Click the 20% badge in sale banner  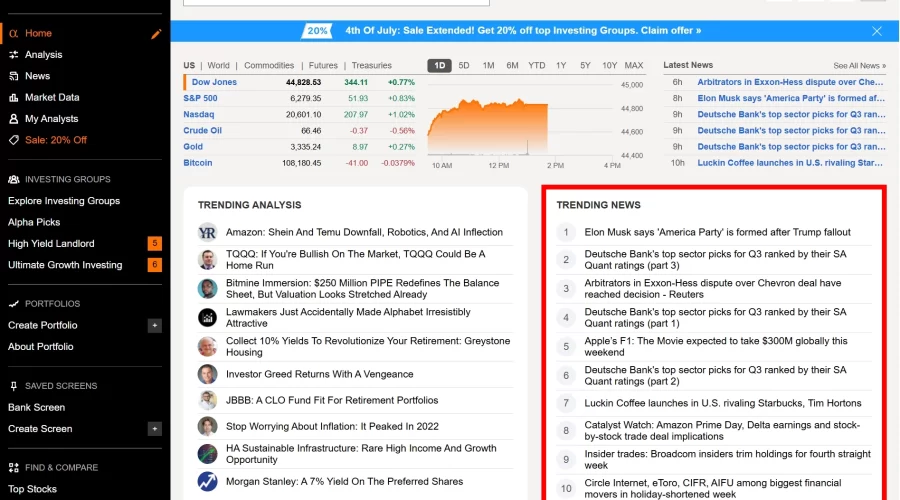pyautogui.click(x=317, y=31)
